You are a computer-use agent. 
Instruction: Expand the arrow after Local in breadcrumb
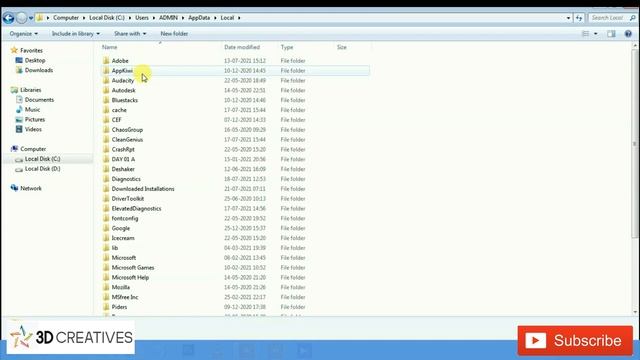[239, 18]
